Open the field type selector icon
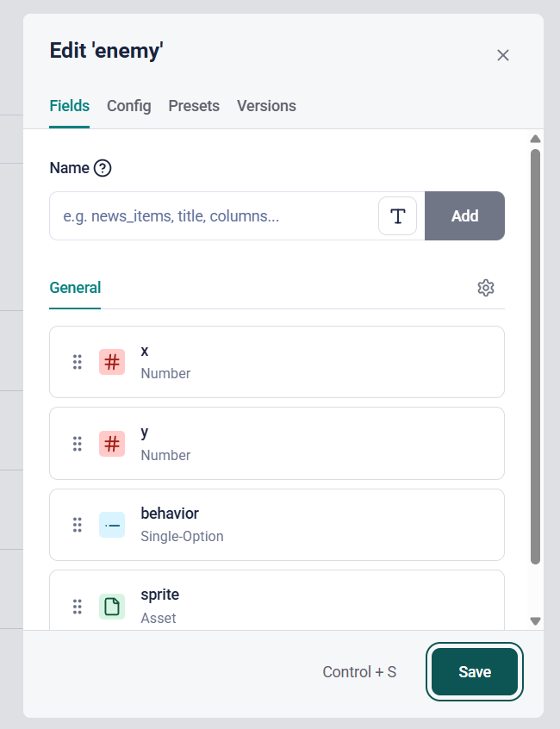 point(397,215)
